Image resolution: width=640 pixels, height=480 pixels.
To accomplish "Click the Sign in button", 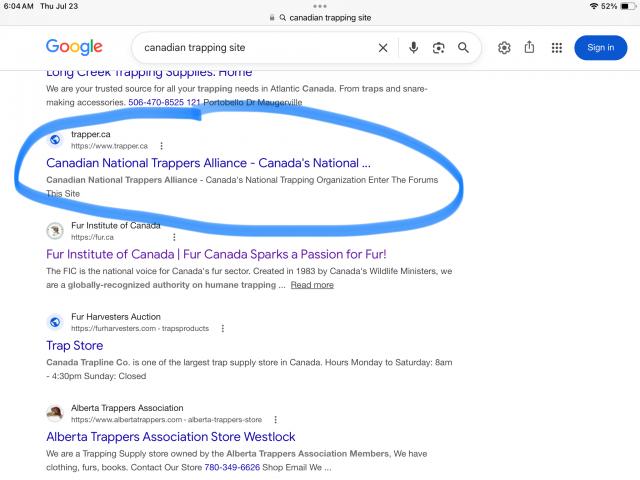I will click(x=600, y=47).
